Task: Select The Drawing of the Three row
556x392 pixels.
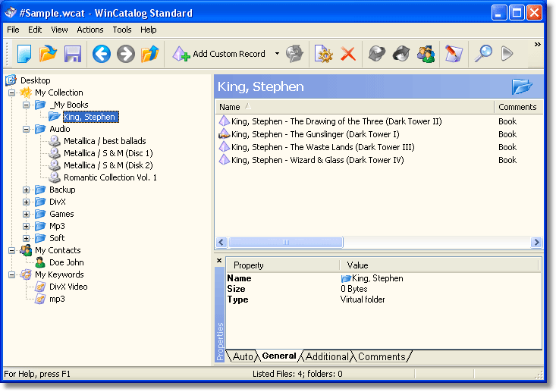Action: point(337,121)
